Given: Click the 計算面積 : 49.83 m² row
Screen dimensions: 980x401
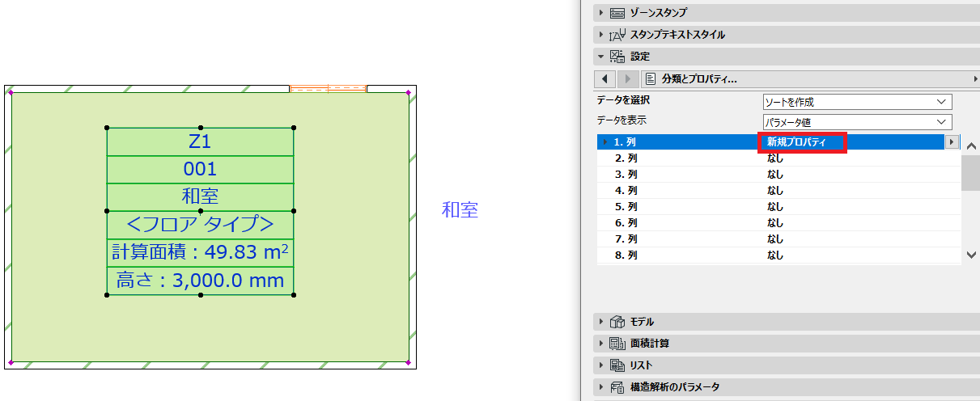Looking at the screenshot, I should (200, 252).
